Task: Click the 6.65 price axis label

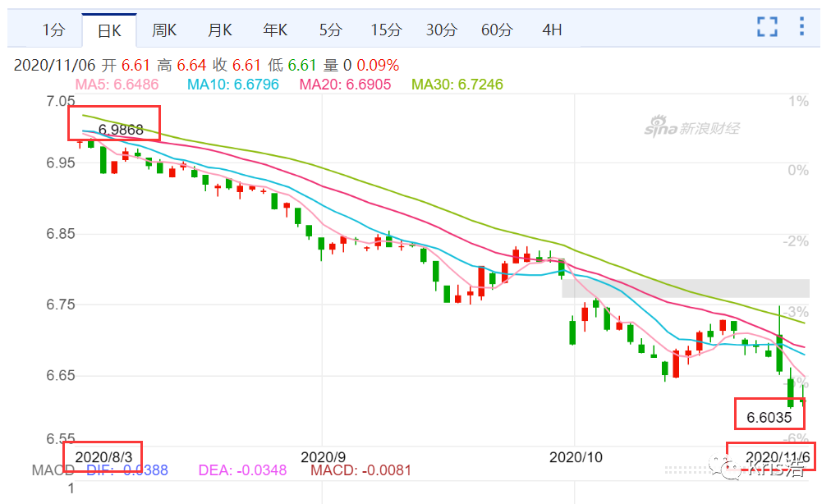Action: 61,376
